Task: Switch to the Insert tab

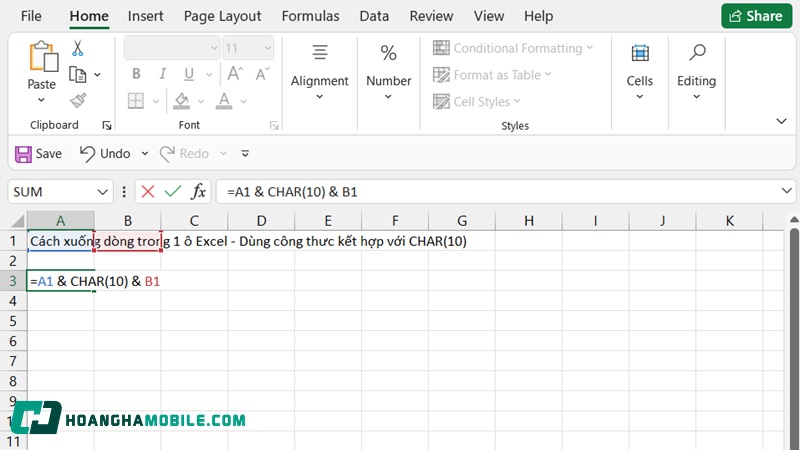Action: pyautogui.click(x=145, y=16)
